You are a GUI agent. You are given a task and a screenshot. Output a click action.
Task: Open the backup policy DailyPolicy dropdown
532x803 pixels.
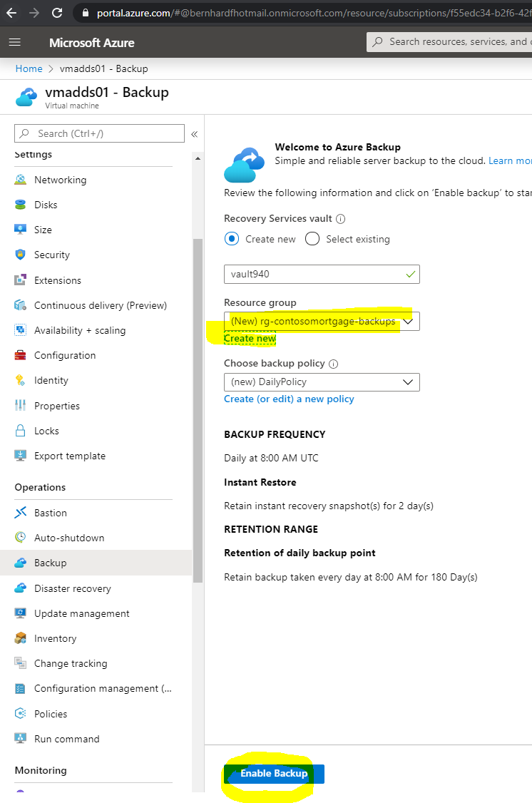(x=322, y=382)
